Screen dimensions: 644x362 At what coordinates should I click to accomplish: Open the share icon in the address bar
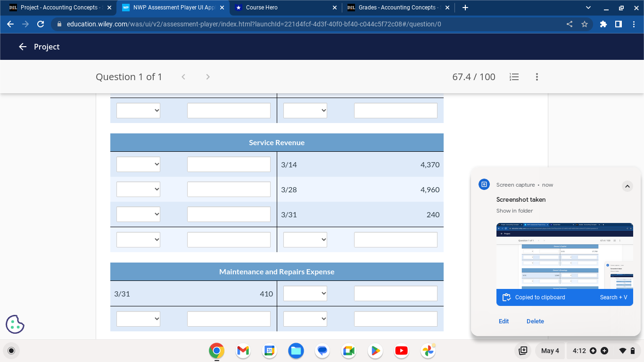coord(569,24)
